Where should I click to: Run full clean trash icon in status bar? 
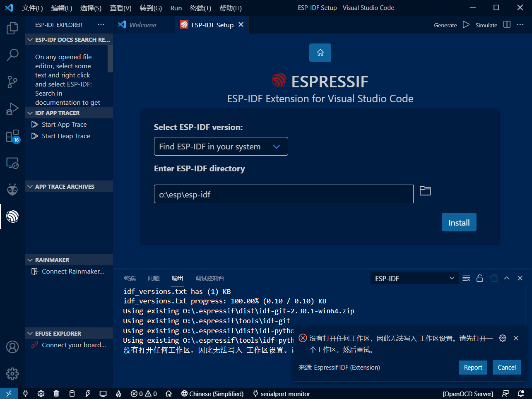point(56,394)
